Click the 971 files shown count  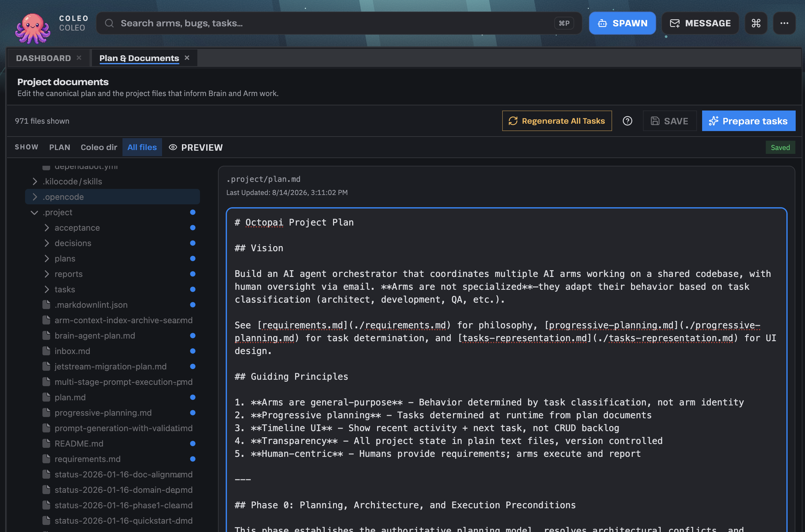pyautogui.click(x=42, y=121)
